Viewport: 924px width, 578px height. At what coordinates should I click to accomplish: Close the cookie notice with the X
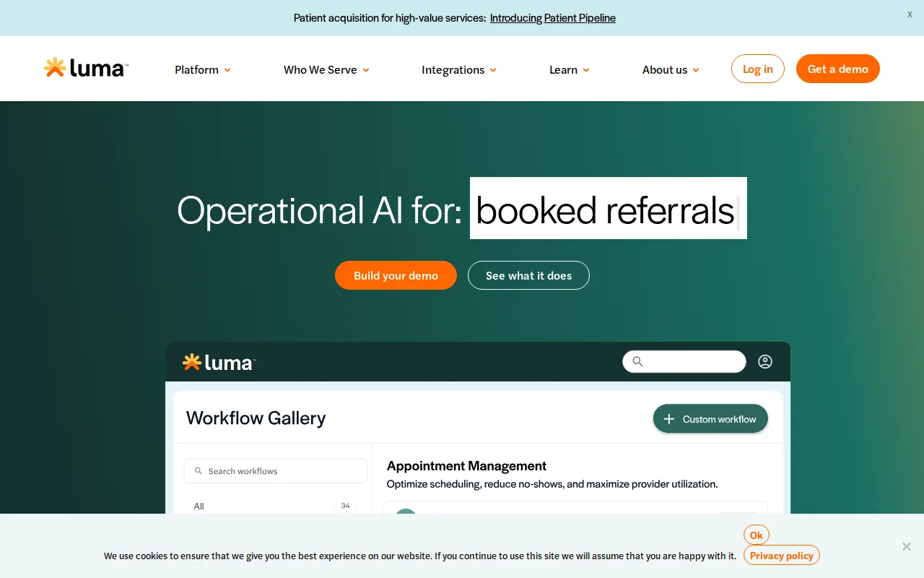tap(907, 546)
